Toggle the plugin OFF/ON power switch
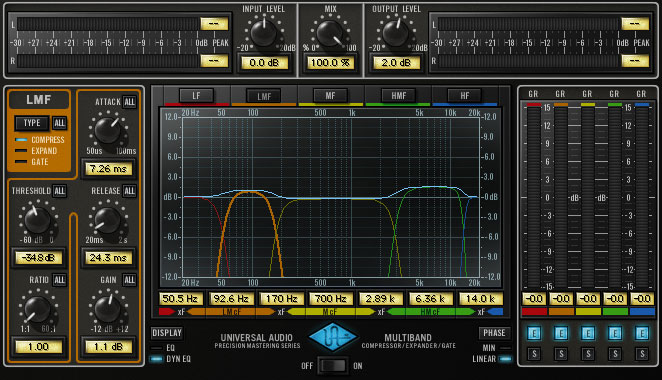The height and width of the screenshot is (380, 662). pyautogui.click(x=333, y=366)
